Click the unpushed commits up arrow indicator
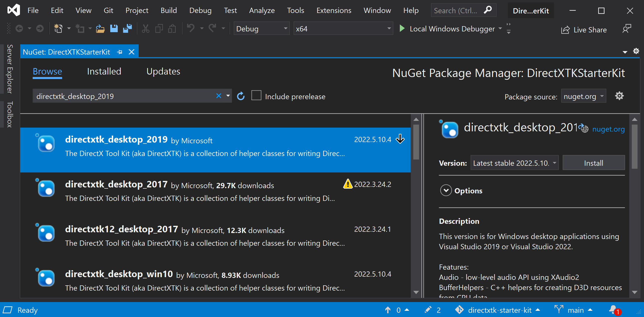 388,310
